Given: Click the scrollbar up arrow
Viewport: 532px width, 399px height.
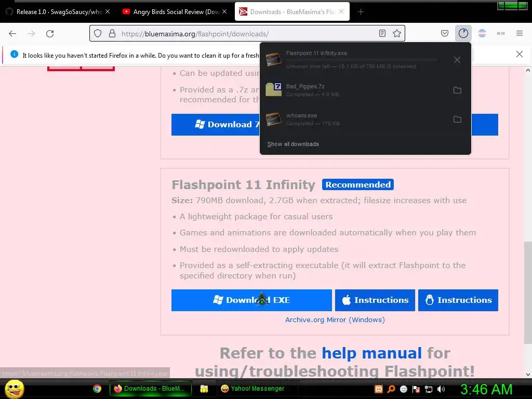Looking at the screenshot, I should [528, 71].
